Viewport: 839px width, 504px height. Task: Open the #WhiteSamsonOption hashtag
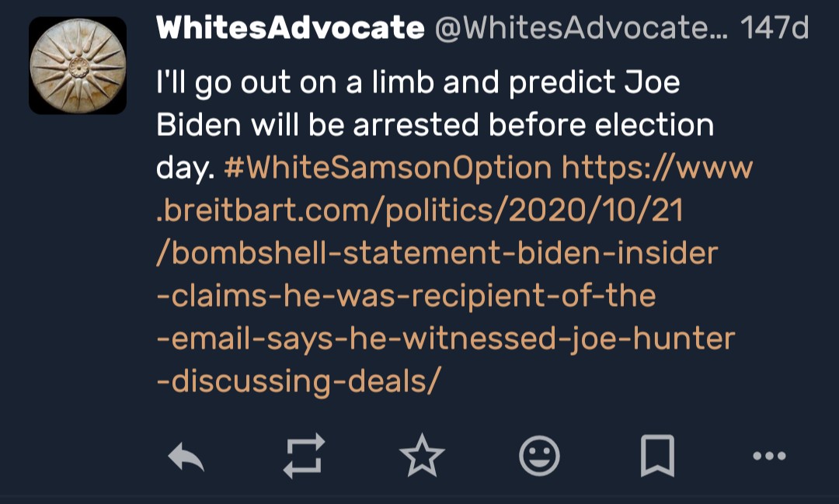pyautogui.click(x=387, y=168)
